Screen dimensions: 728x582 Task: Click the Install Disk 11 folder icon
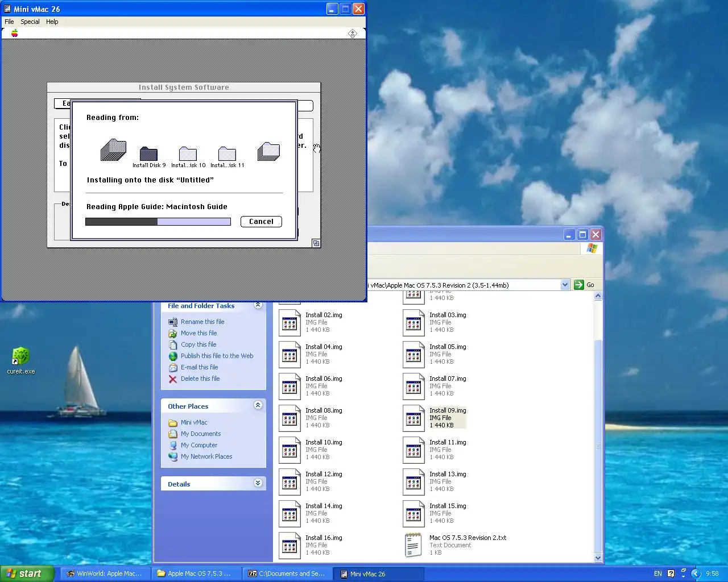[227, 153]
